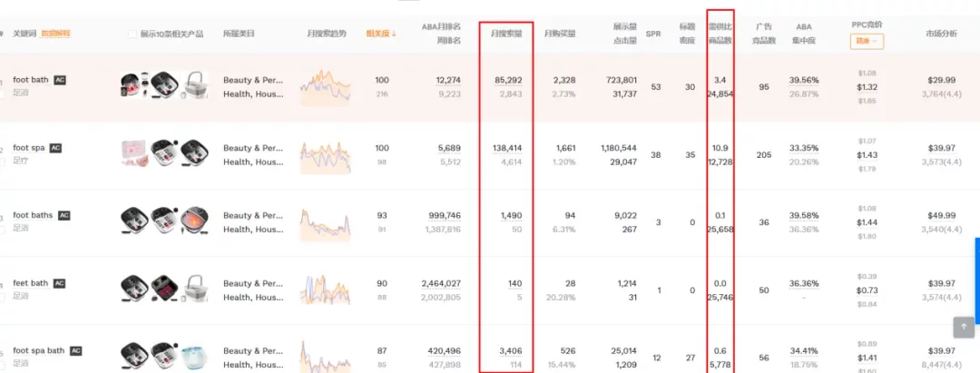
Task: Click the AC badge next to foot baths
Action: 64,215
